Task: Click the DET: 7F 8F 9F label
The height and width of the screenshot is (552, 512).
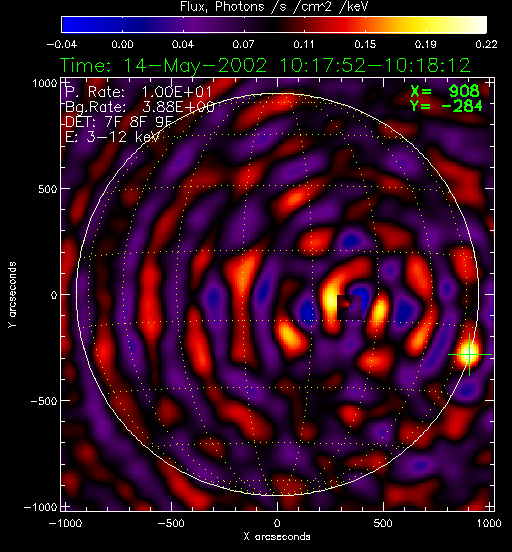Action: pos(119,121)
